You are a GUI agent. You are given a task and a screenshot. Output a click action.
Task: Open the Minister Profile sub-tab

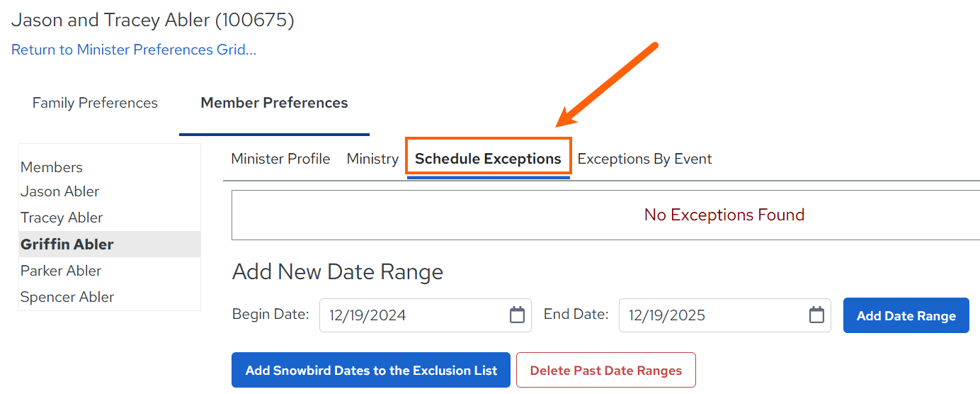click(x=280, y=159)
